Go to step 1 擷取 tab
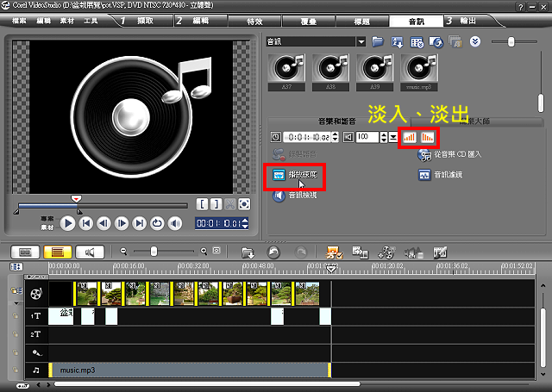552x392 pixels. (x=144, y=21)
